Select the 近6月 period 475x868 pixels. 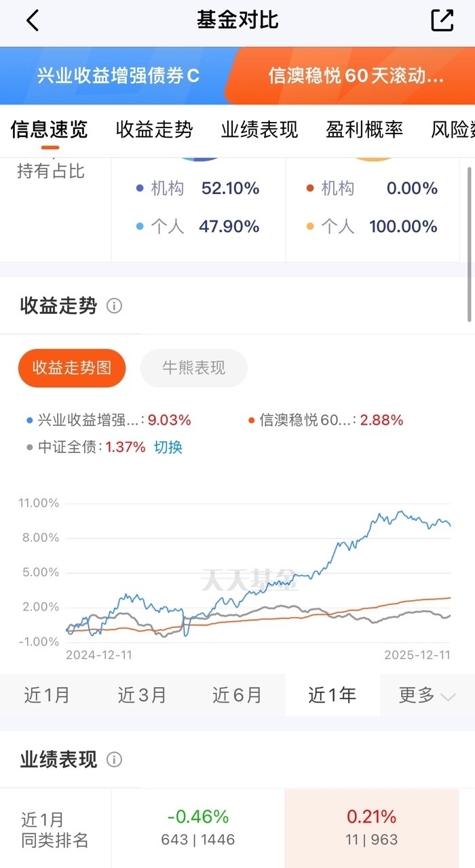(237, 695)
